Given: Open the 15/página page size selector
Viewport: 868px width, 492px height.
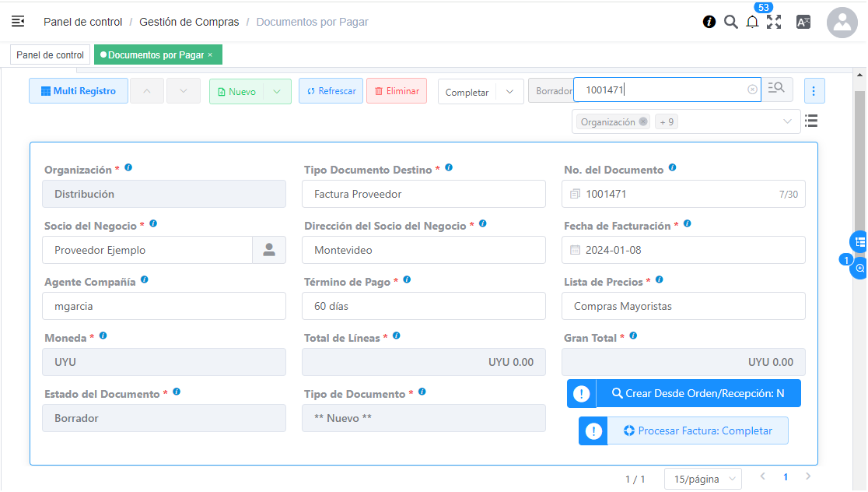Looking at the screenshot, I should coord(702,479).
